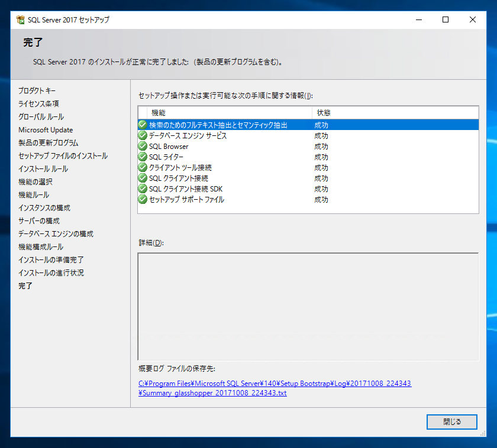
Task: Minimize the SQL Server 2017 setup window
Action: (x=419, y=20)
